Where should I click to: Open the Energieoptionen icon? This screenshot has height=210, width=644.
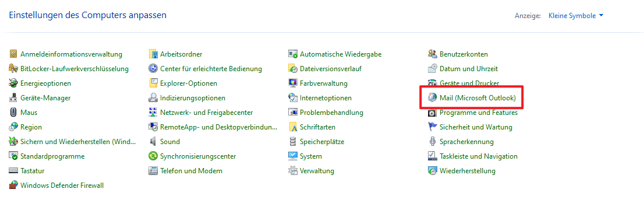tap(13, 83)
